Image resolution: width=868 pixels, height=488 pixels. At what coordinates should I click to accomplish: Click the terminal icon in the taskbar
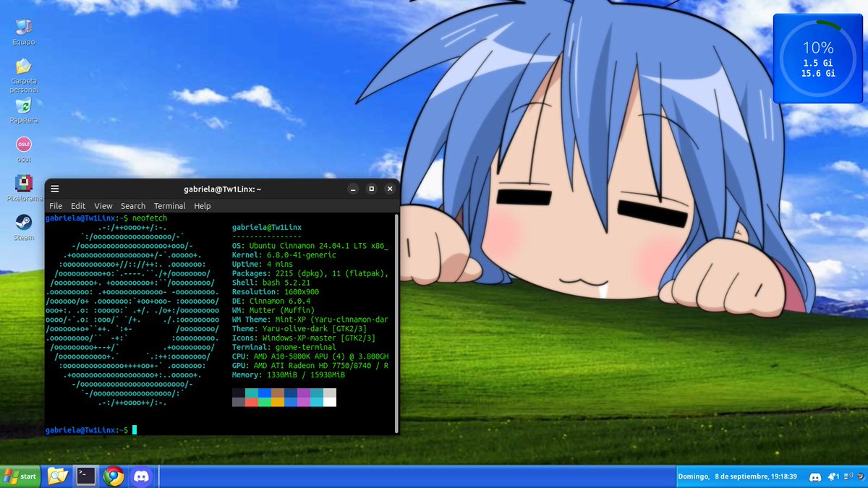tap(86, 476)
